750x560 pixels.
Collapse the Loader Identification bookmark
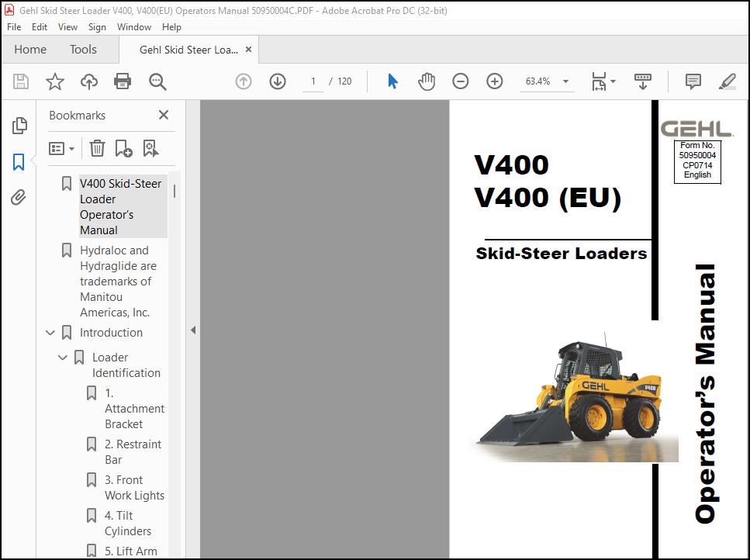(63, 358)
